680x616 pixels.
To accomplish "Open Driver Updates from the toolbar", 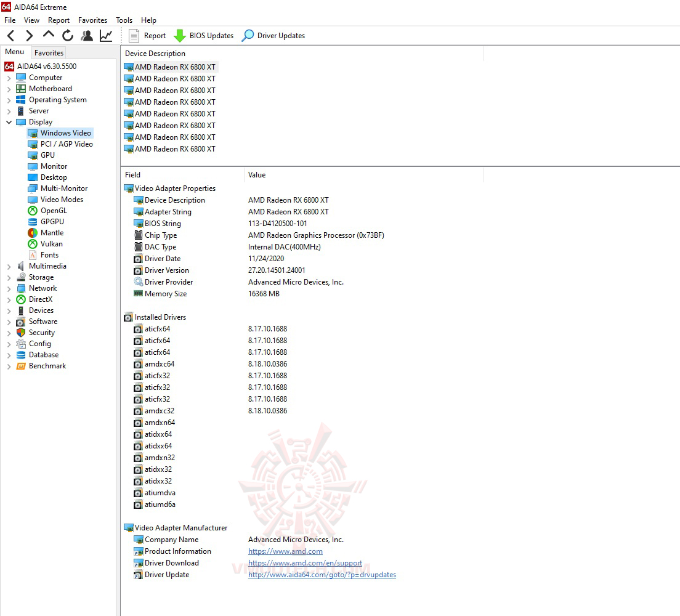I will point(273,36).
